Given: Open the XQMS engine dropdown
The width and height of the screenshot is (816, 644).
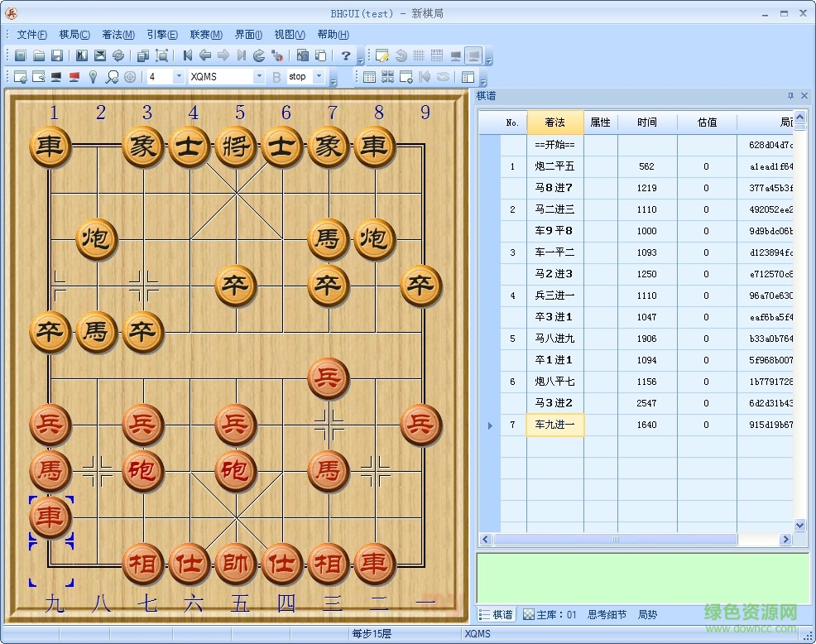Looking at the screenshot, I should click(x=259, y=76).
